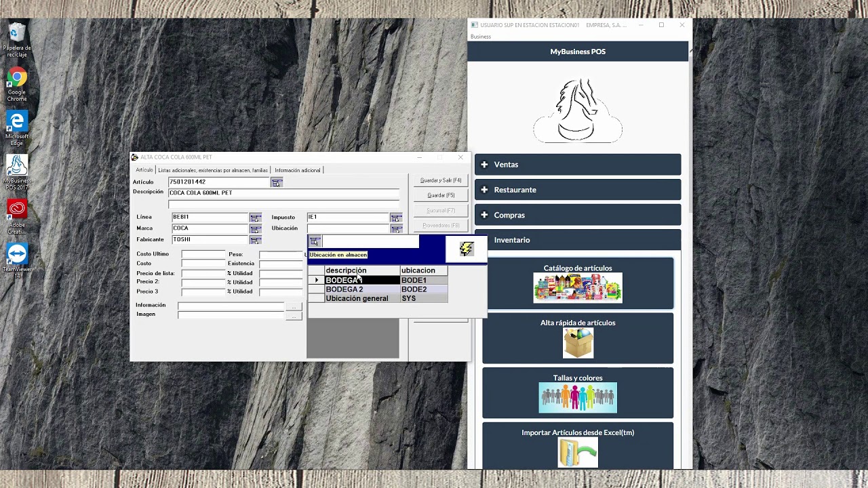
Task: Open the lookup icon for Línea BEBI1
Action: [255, 218]
